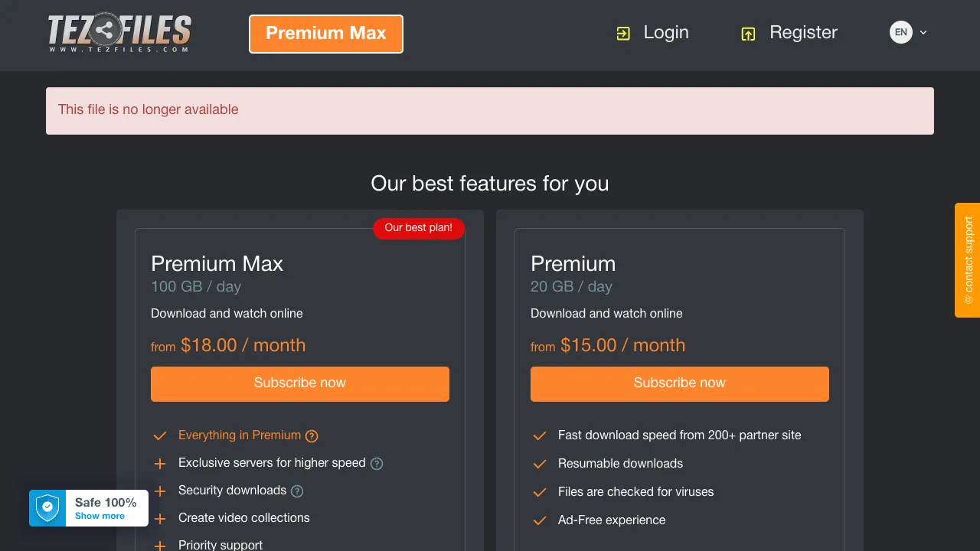Image resolution: width=980 pixels, height=551 pixels.
Task: Open the contact support side tab
Action: click(968, 260)
